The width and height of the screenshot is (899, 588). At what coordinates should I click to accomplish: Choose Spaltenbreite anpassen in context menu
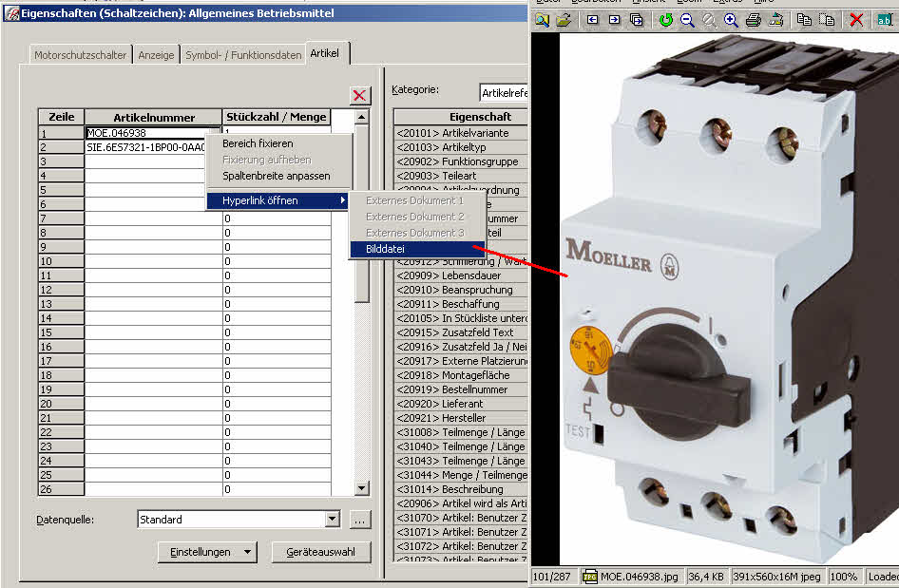click(277, 176)
